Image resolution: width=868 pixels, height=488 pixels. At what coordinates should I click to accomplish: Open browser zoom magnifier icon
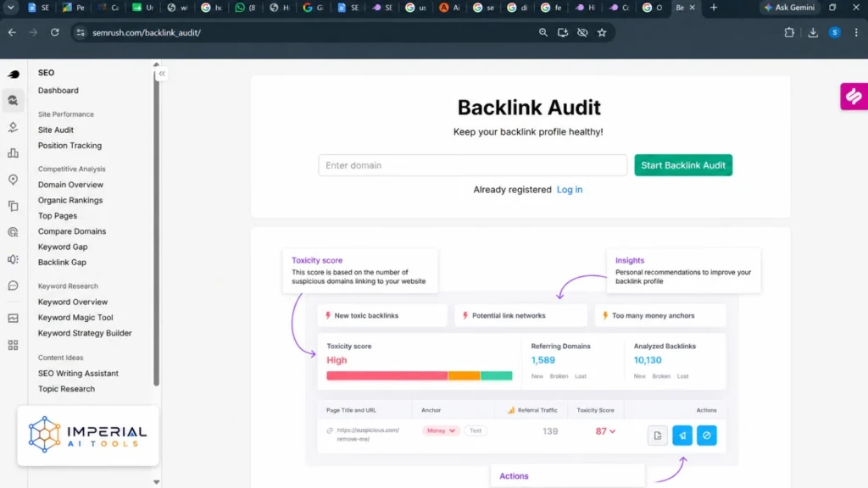(543, 33)
